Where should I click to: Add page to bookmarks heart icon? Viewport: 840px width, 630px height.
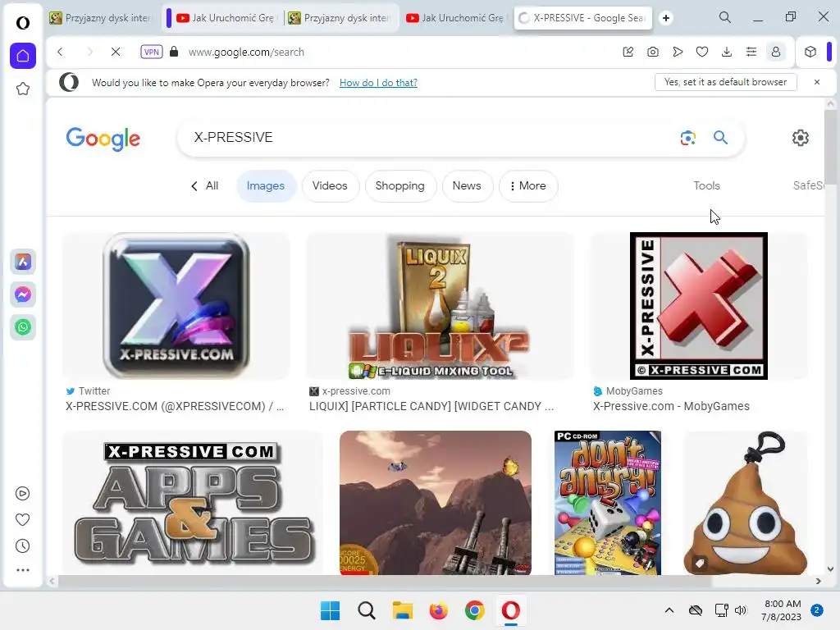click(x=702, y=52)
